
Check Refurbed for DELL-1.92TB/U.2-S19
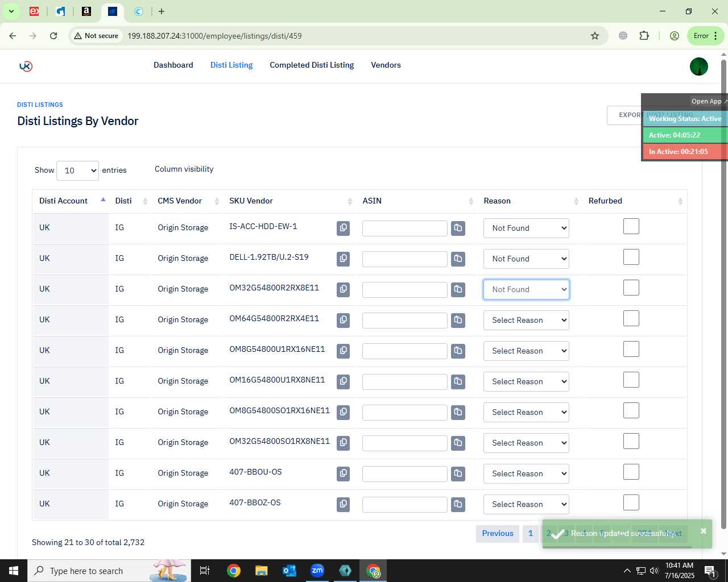point(631,257)
